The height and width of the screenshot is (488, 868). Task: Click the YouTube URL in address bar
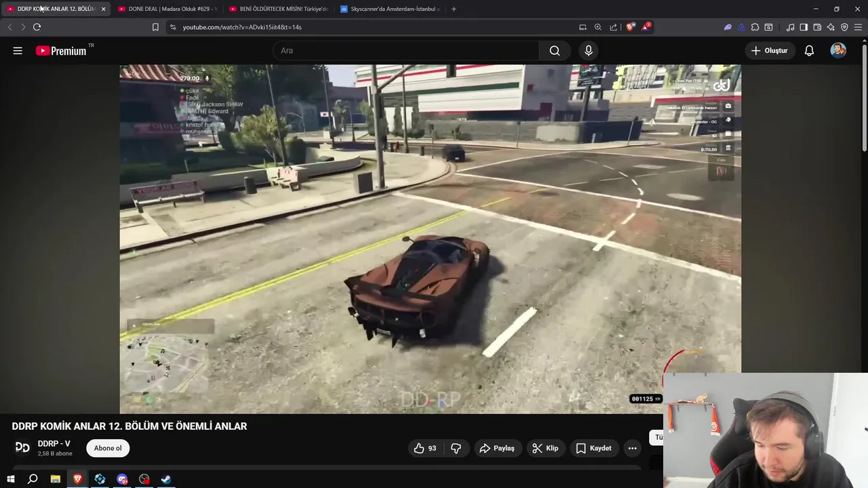(x=242, y=27)
